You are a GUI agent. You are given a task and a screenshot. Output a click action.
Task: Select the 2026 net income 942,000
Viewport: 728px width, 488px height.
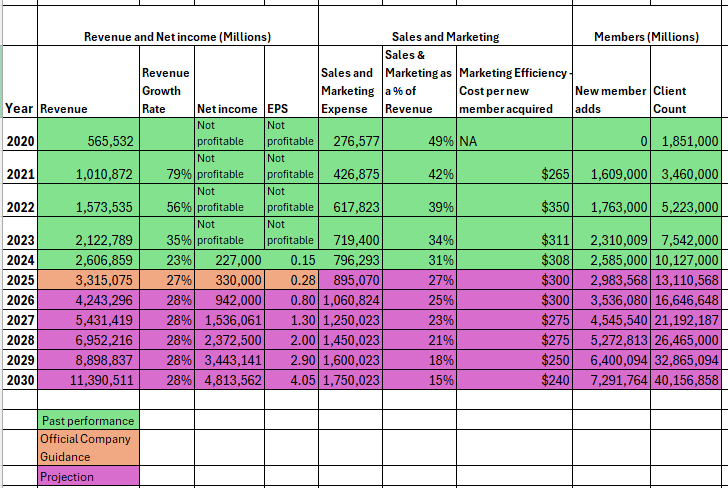[229, 300]
